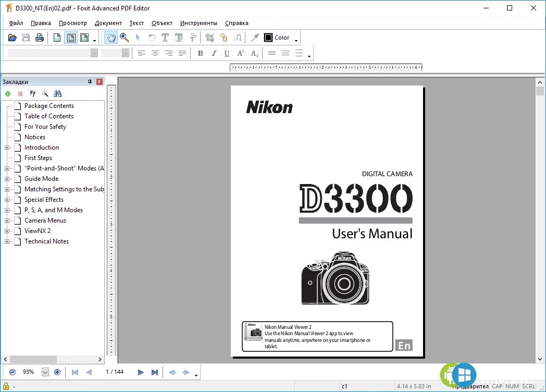Image resolution: width=546 pixels, height=392 pixels.
Task: Go to the previous page
Action: [89, 373]
